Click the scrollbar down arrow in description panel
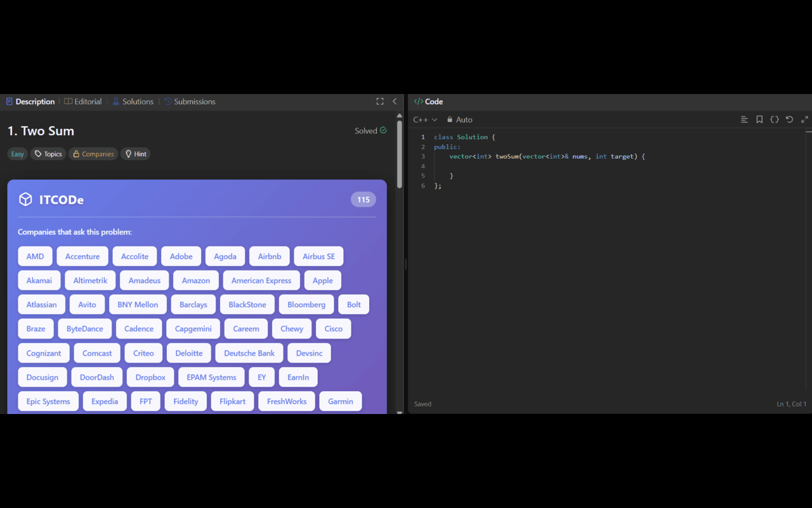812x508 pixels. coord(400,411)
